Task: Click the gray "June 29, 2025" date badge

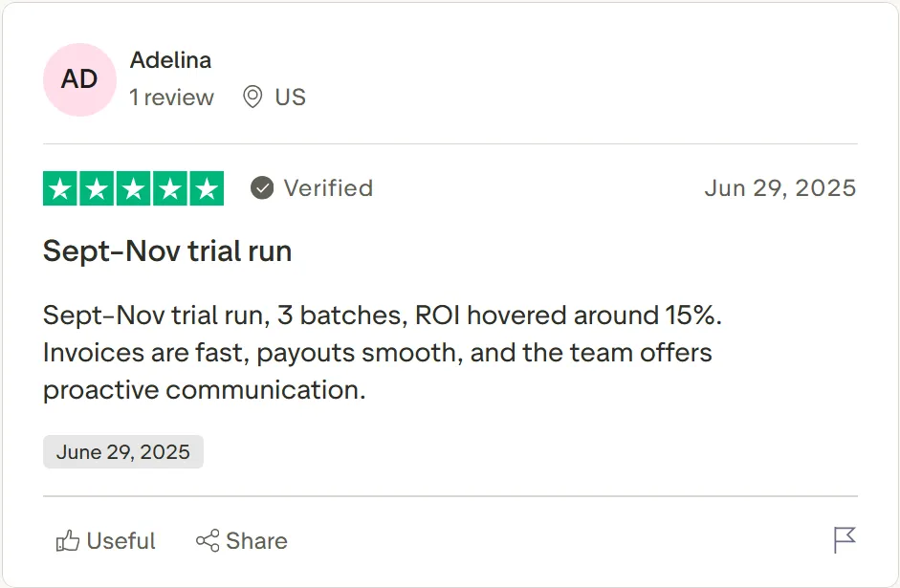Action: [122, 452]
